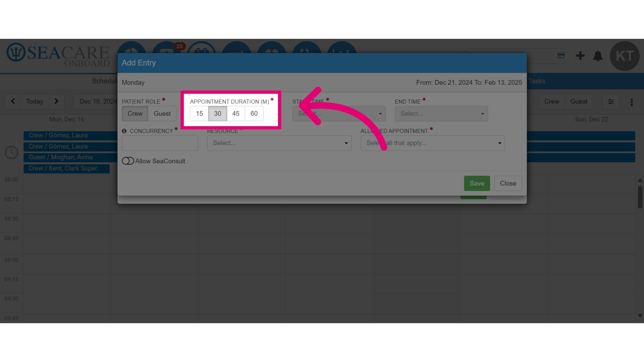Open the Allowed Appointment multi-select dropdown

433,143
